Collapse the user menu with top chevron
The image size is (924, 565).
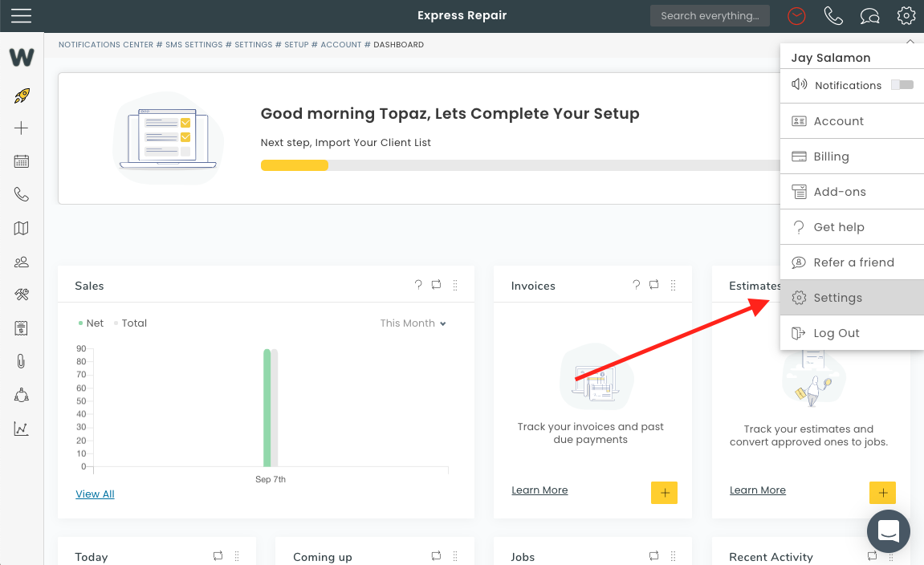910,41
